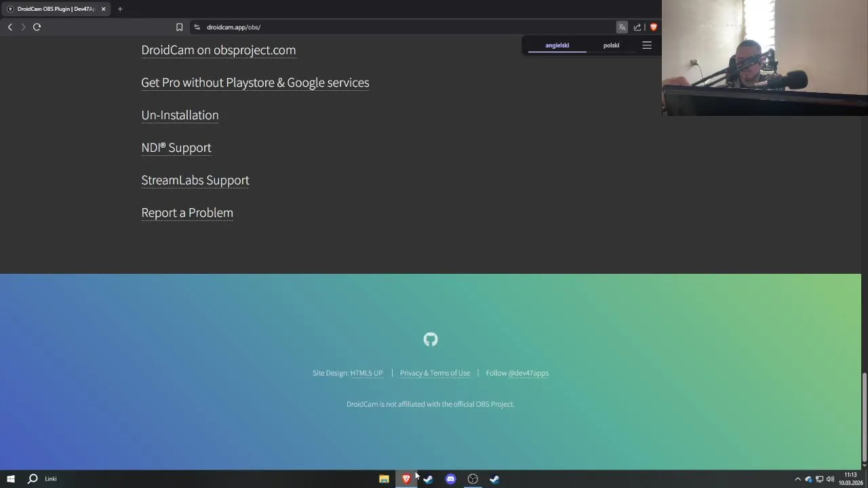Open DroidCam on obsproject.com link

coord(218,50)
